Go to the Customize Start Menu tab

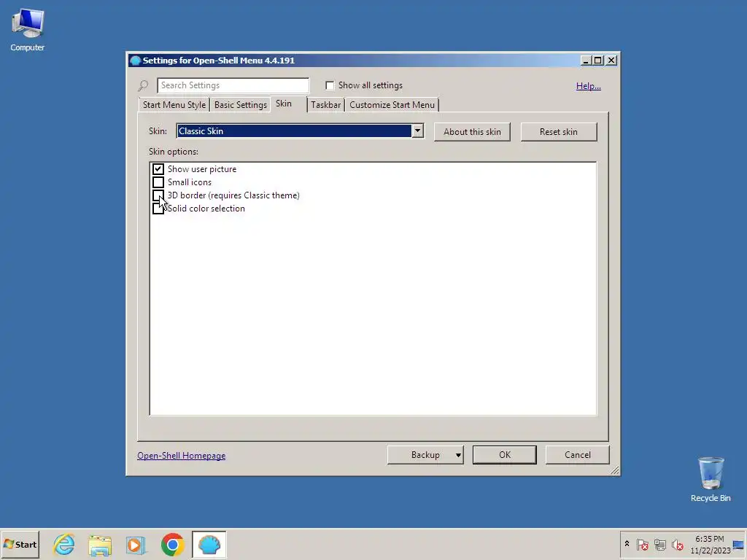point(392,105)
